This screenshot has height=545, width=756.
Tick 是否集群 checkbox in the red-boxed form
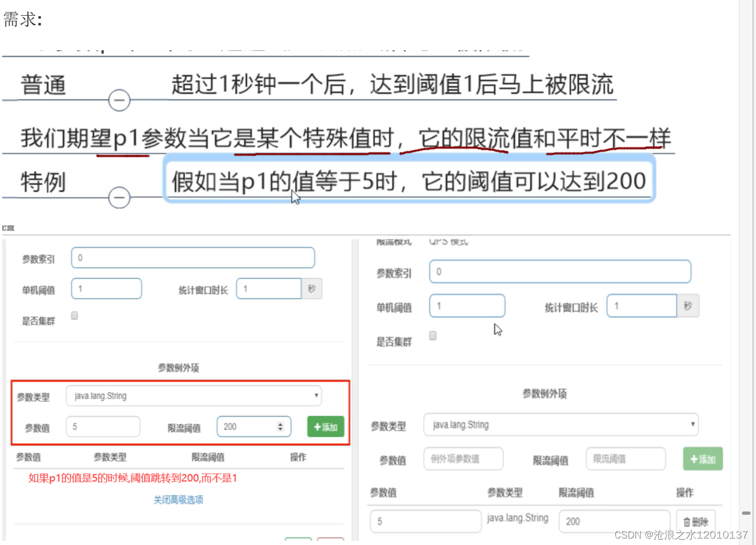click(75, 315)
